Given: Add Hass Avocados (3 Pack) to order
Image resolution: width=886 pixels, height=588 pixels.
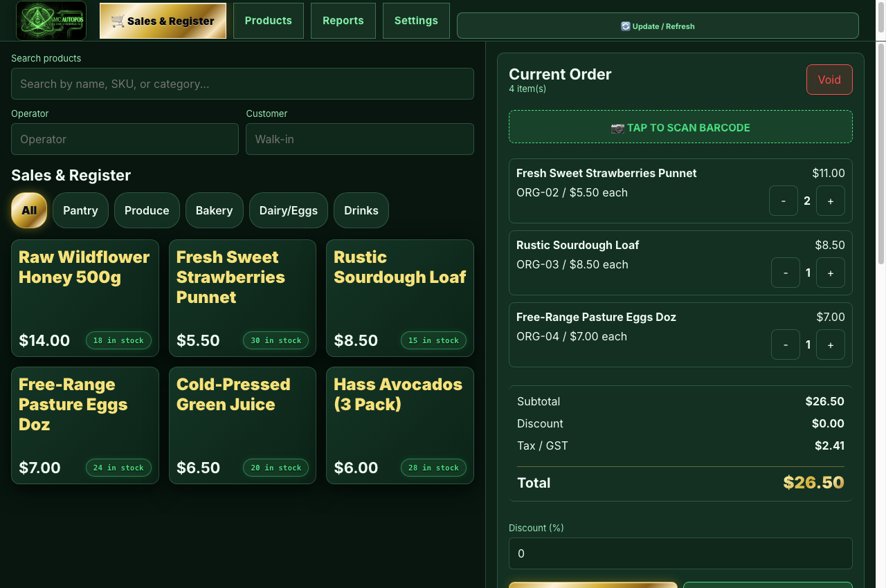Looking at the screenshot, I should (400, 425).
